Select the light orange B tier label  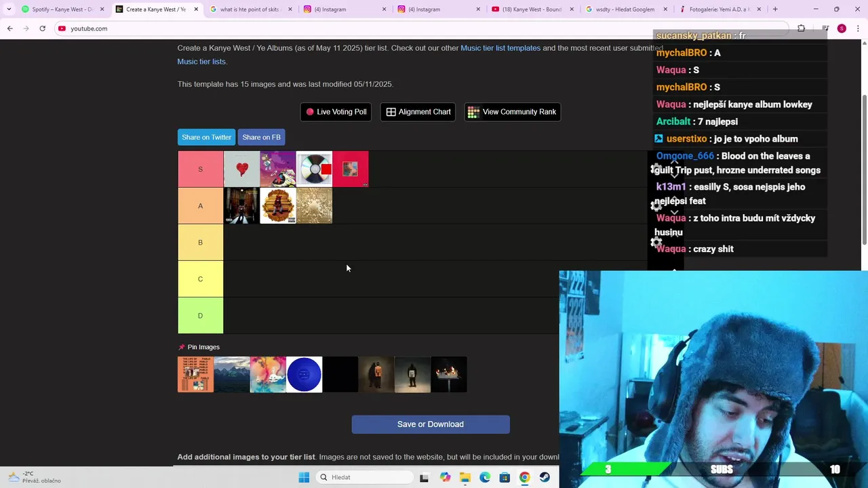[200, 242]
